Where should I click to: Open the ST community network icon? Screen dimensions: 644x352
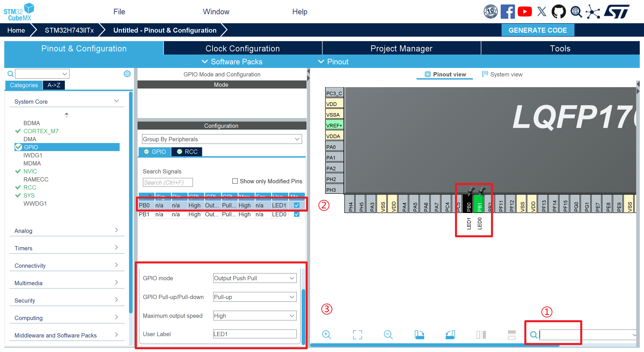click(593, 11)
